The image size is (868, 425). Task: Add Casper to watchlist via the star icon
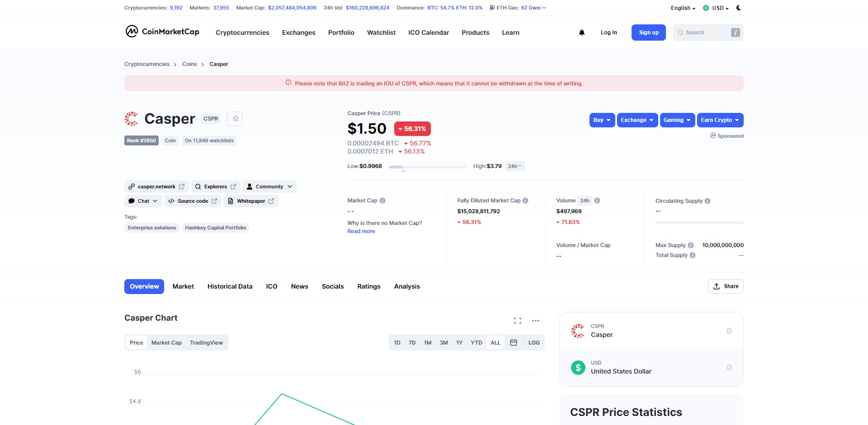tap(235, 118)
